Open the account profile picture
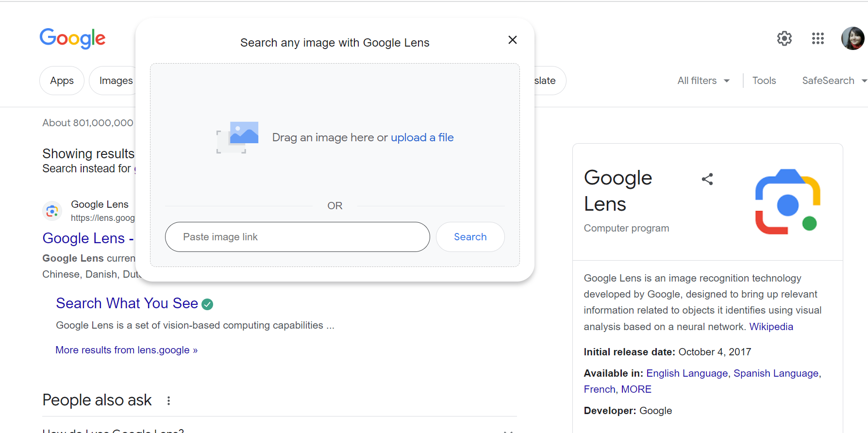The height and width of the screenshot is (433, 868). click(853, 38)
